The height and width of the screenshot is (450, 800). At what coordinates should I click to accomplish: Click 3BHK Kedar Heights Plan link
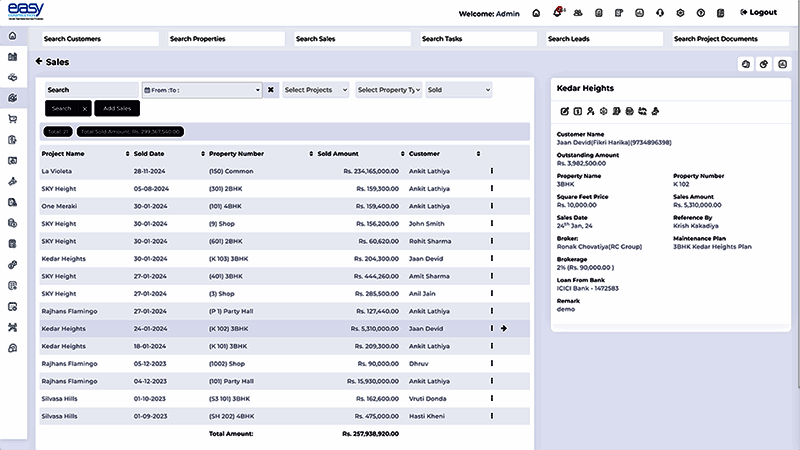(712, 247)
